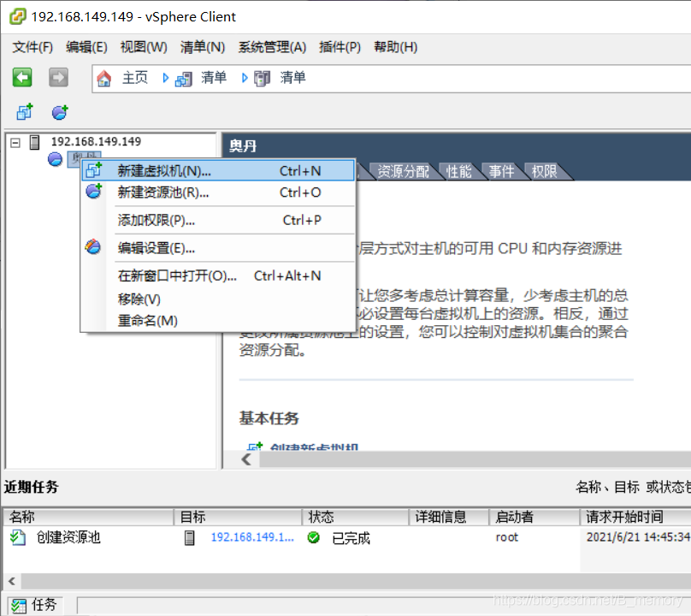Viewport: 691px width, 616px height.
Task: Click the 主页 breadcrumb link
Action: pos(135,78)
